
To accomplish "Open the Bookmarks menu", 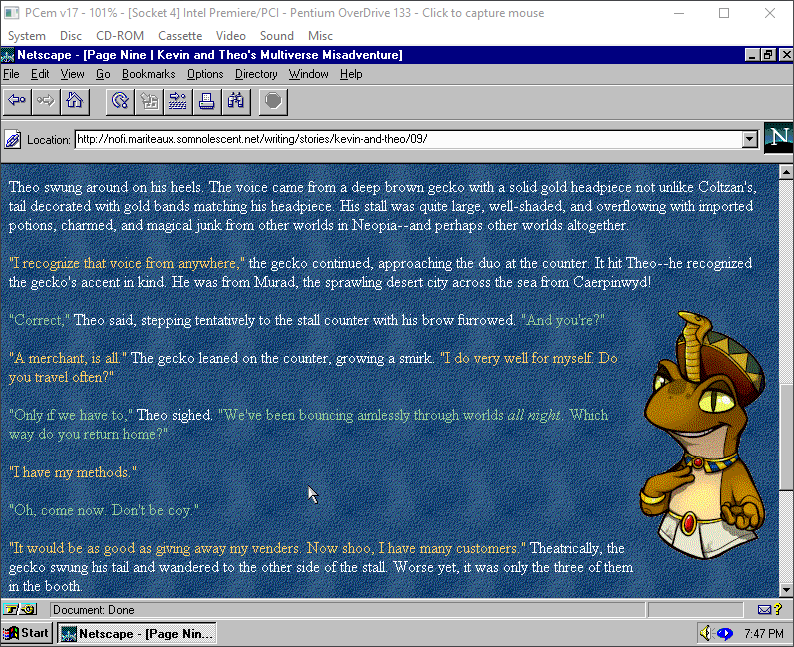I will (148, 74).
